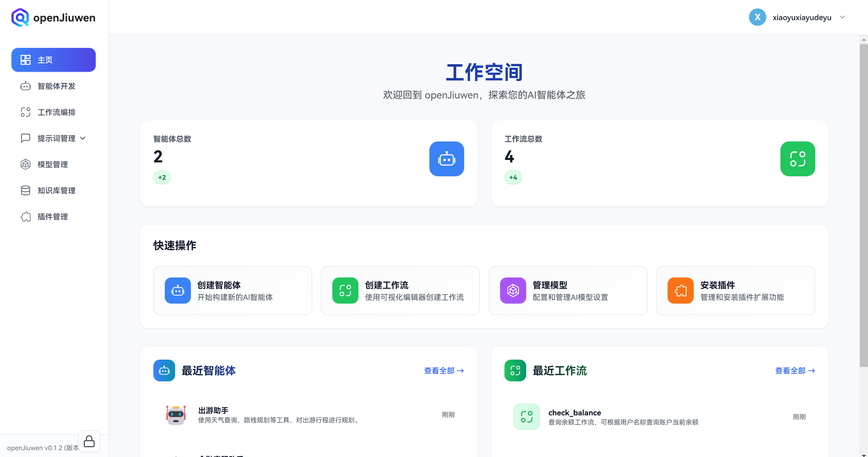Go to 工作流编排 in the sidebar

pyautogui.click(x=56, y=112)
